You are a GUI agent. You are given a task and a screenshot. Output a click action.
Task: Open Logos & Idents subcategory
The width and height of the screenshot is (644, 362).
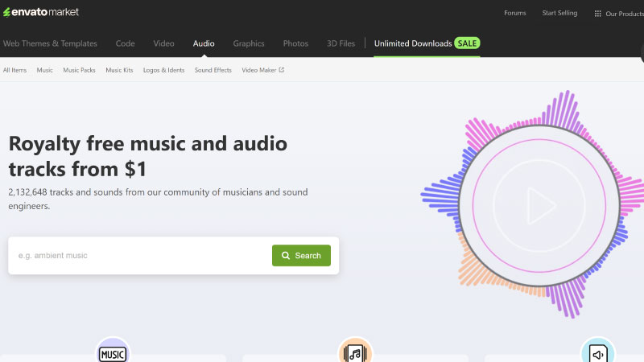click(x=164, y=70)
